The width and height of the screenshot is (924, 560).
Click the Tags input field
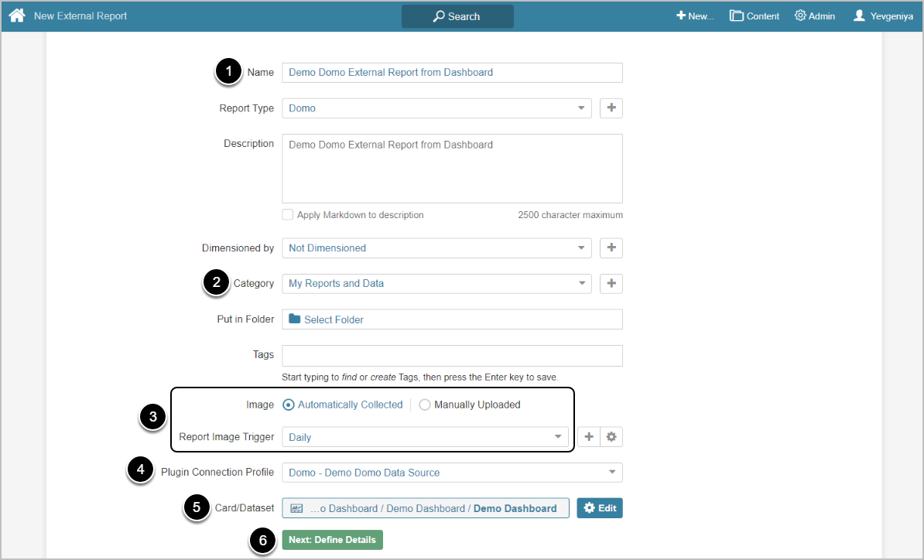pyautogui.click(x=452, y=356)
